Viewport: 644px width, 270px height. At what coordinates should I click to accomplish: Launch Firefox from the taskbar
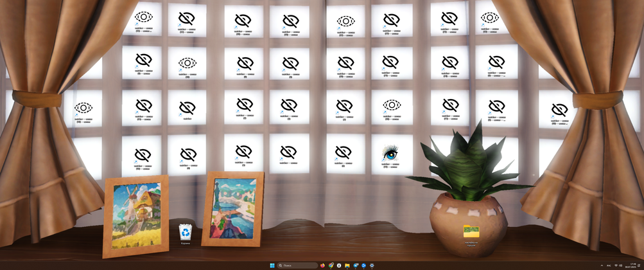pyautogui.click(x=322, y=265)
